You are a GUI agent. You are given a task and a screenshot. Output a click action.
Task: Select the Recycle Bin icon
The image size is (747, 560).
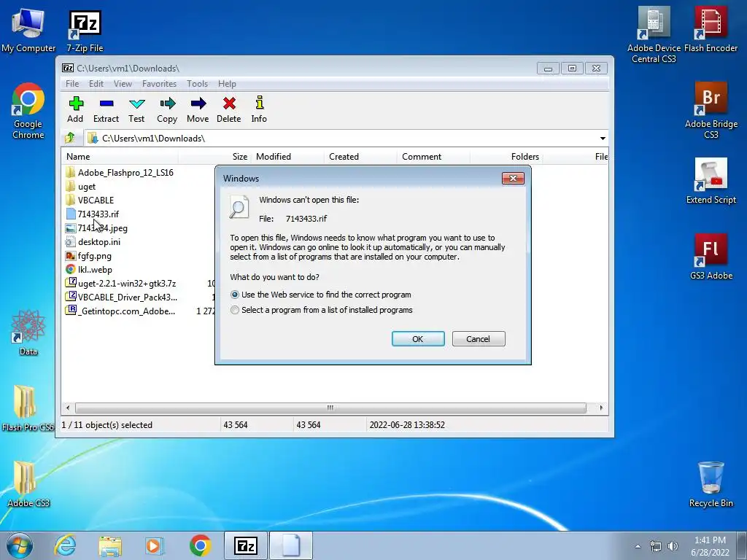pos(711,484)
